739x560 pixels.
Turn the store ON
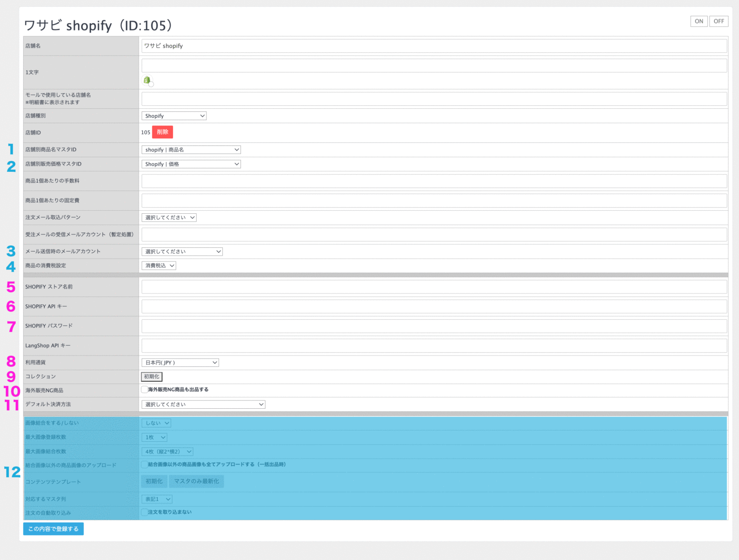coord(699,21)
